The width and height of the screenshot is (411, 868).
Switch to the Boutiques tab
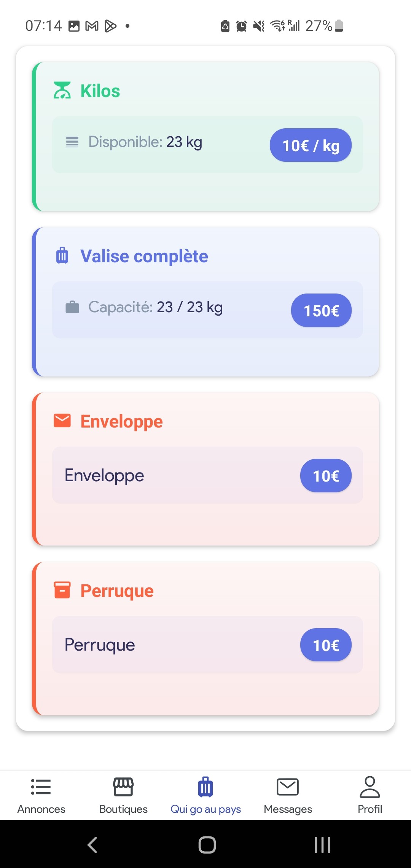tap(123, 796)
